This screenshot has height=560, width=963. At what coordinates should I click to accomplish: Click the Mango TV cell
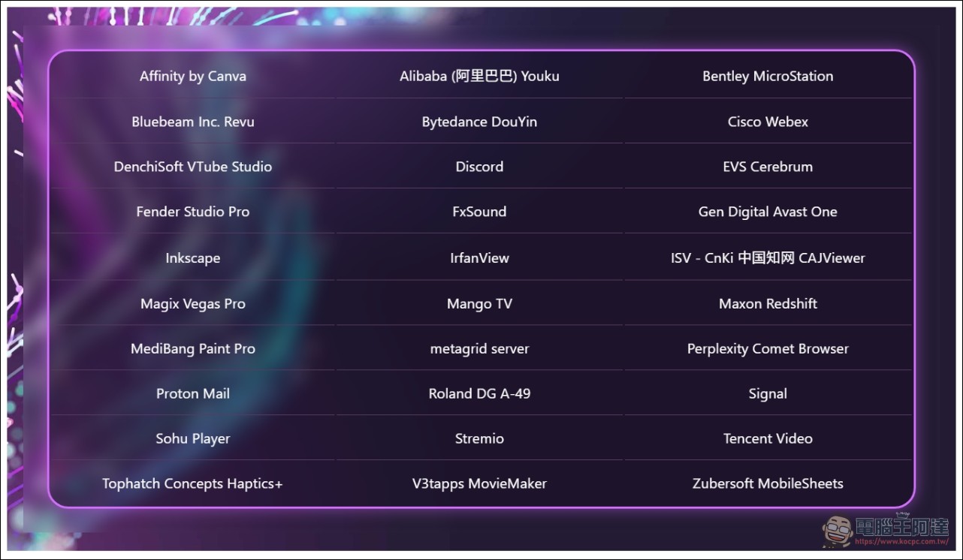point(479,303)
